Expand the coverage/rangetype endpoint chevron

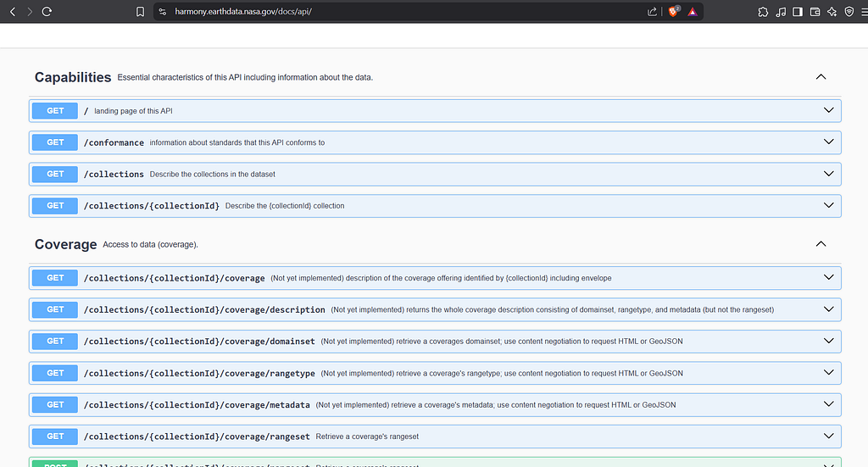coord(829,372)
